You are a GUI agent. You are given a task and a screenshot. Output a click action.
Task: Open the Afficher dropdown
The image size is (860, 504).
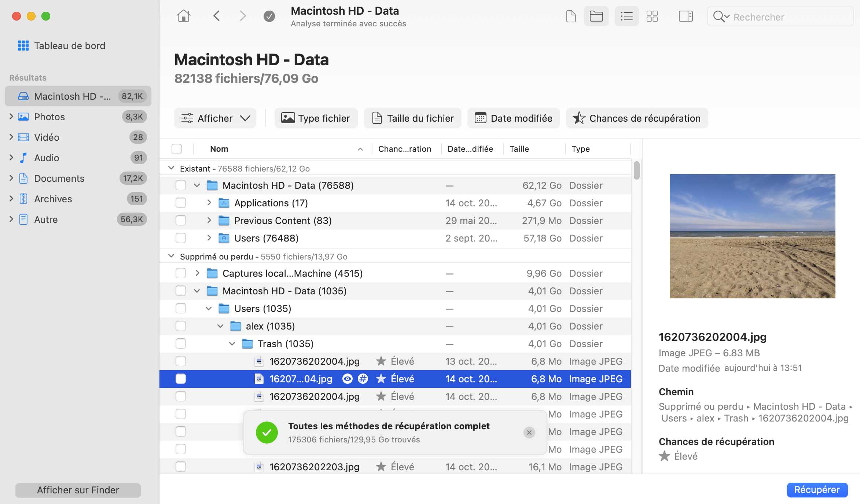click(215, 118)
